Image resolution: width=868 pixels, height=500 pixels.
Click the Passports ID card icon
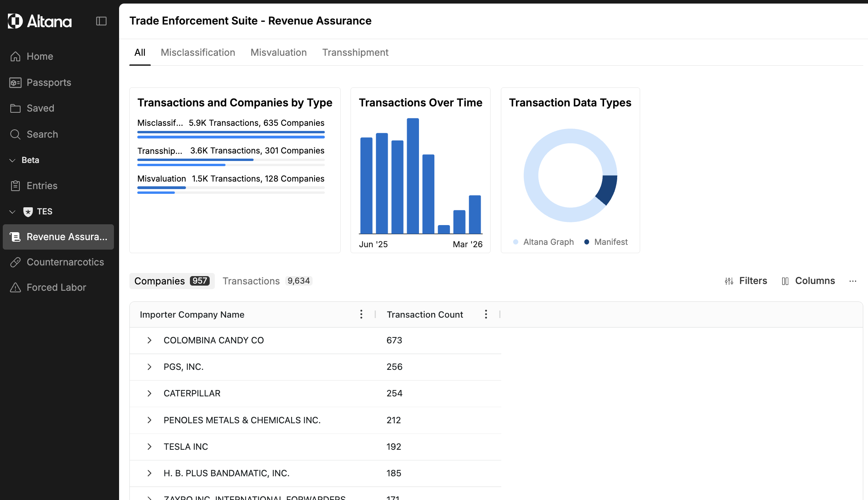pyautogui.click(x=15, y=83)
